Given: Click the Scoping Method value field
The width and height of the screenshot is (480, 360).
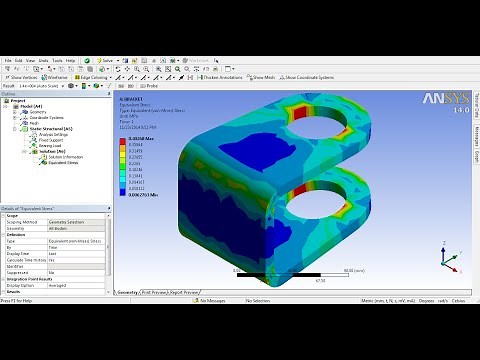Looking at the screenshot, I should (x=76, y=222).
